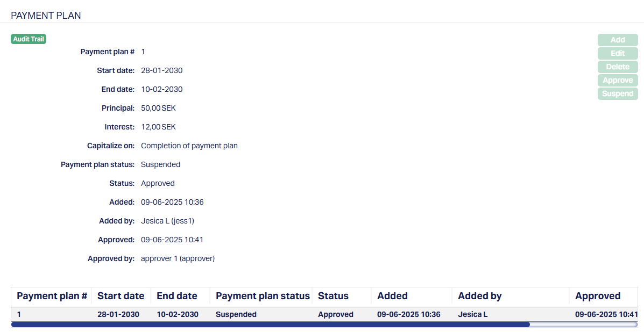Click Jesica L in the table row
Image resolution: width=644 pixels, height=332 pixels.
pyautogui.click(x=473, y=314)
